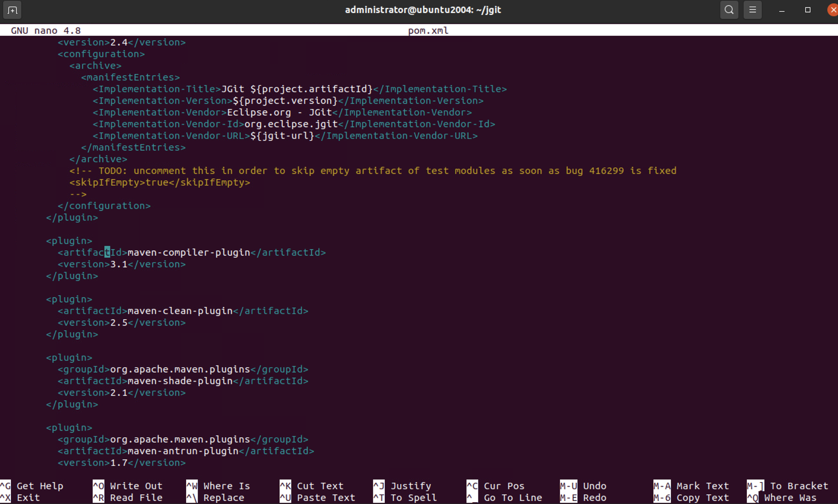Click the opening <manifestEntries> tag

point(130,77)
